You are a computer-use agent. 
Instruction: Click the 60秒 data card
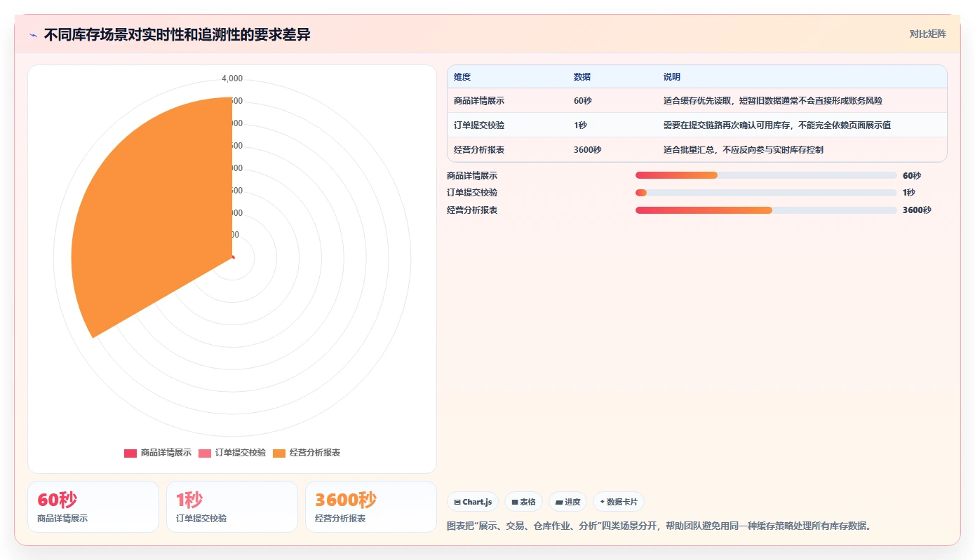(93, 507)
